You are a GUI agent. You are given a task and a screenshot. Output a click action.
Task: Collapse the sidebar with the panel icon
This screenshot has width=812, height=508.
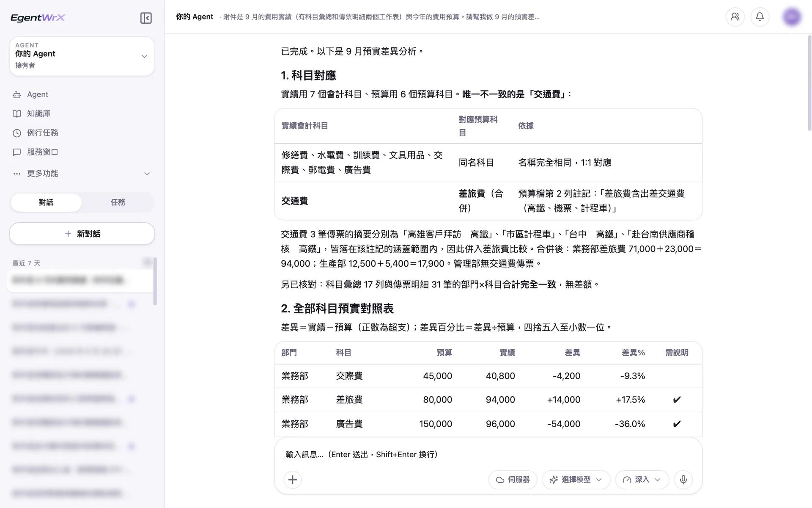[146, 18]
